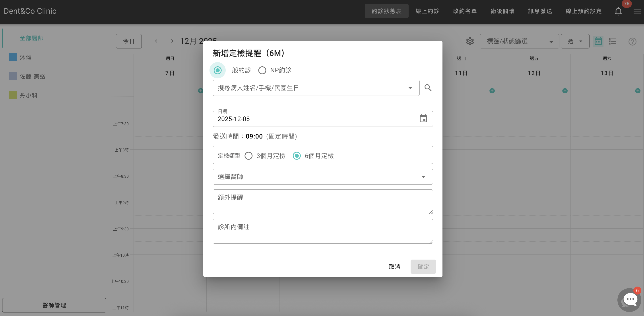
Task: Open the date picker calendar icon
Action: pyautogui.click(x=423, y=119)
